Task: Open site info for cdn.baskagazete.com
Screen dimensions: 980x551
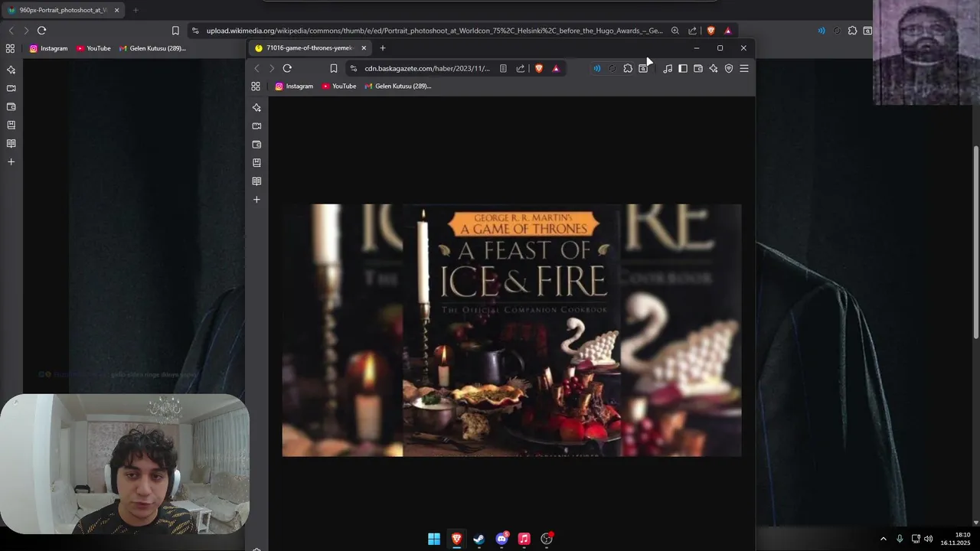Action: click(x=353, y=68)
